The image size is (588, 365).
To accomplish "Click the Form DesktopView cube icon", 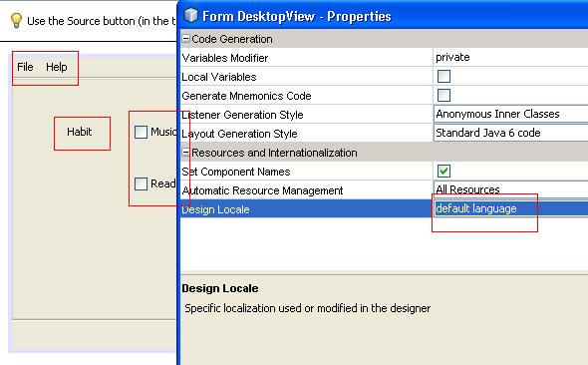I will (191, 15).
